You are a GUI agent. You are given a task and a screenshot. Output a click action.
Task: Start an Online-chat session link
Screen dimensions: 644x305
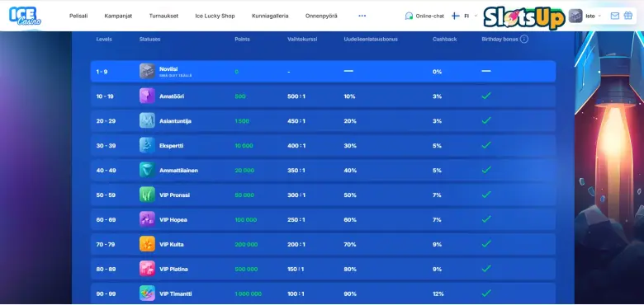[429, 16]
